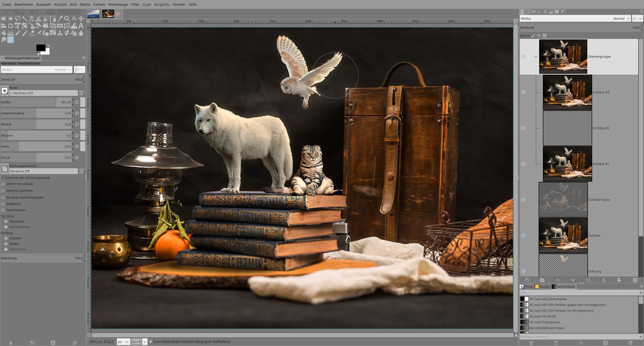Enable the Harte Kanten checkbox
This screenshot has width=644, height=346.
tap(3, 210)
